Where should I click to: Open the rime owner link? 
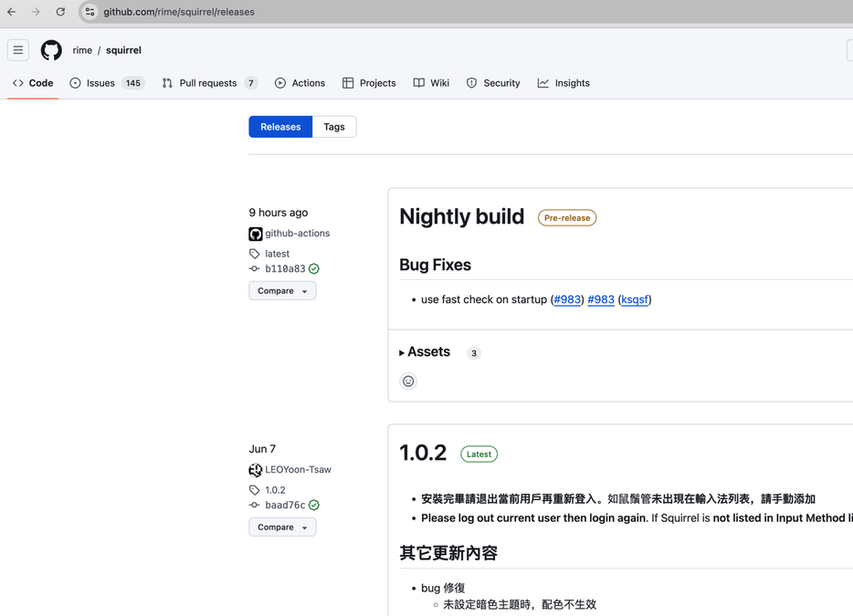tap(82, 50)
